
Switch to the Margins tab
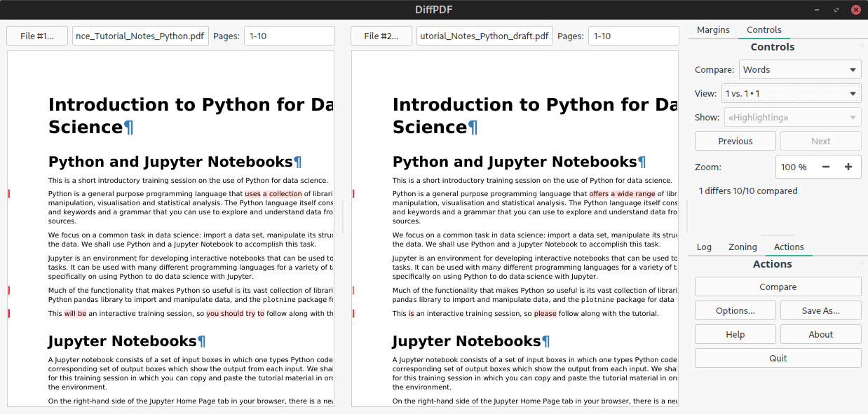click(713, 29)
